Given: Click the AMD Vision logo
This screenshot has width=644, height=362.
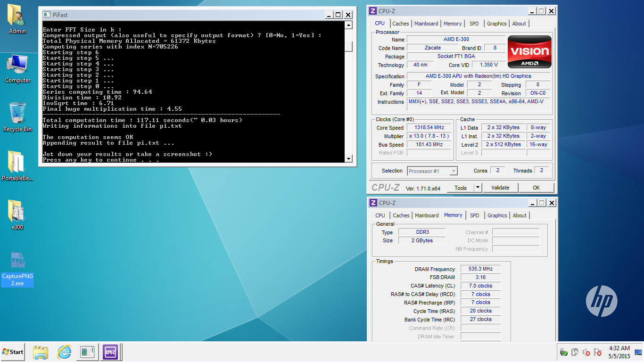Looking at the screenshot, I should pyautogui.click(x=529, y=52).
